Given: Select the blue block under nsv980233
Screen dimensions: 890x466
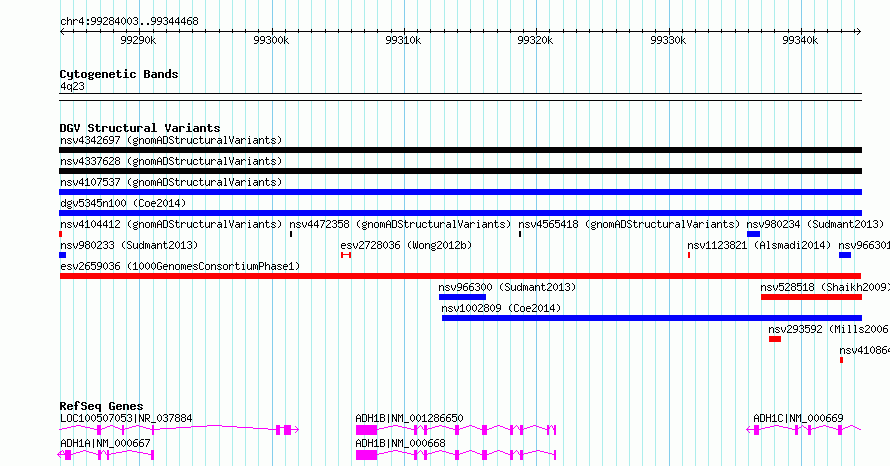Looking at the screenshot, I should pyautogui.click(x=62, y=255).
